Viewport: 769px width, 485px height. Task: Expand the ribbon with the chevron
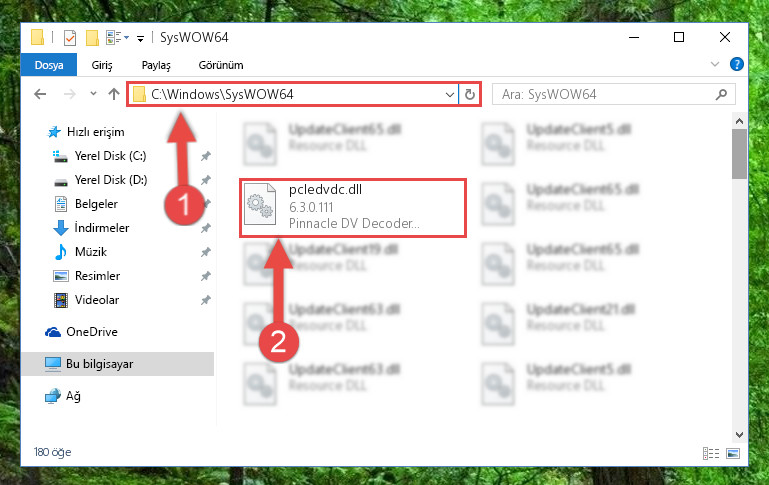tap(715, 64)
